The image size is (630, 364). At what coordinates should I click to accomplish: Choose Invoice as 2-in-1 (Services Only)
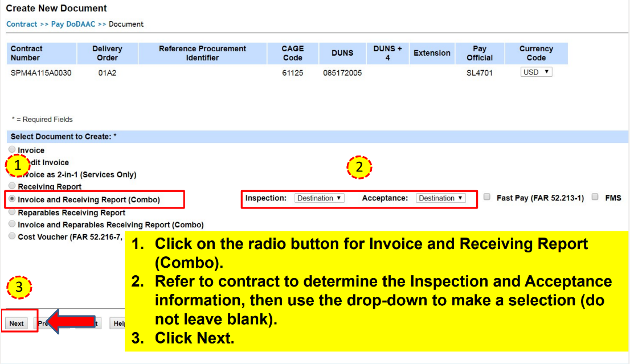coord(12,174)
